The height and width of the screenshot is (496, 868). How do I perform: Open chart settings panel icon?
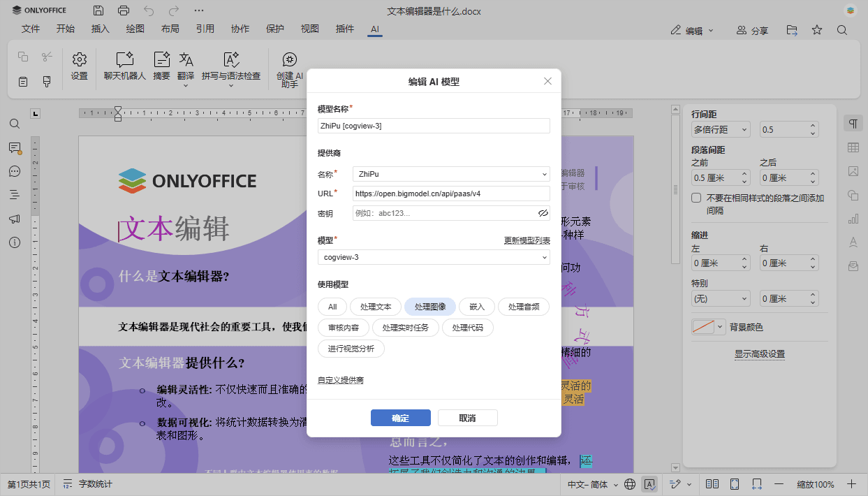pos(853,219)
